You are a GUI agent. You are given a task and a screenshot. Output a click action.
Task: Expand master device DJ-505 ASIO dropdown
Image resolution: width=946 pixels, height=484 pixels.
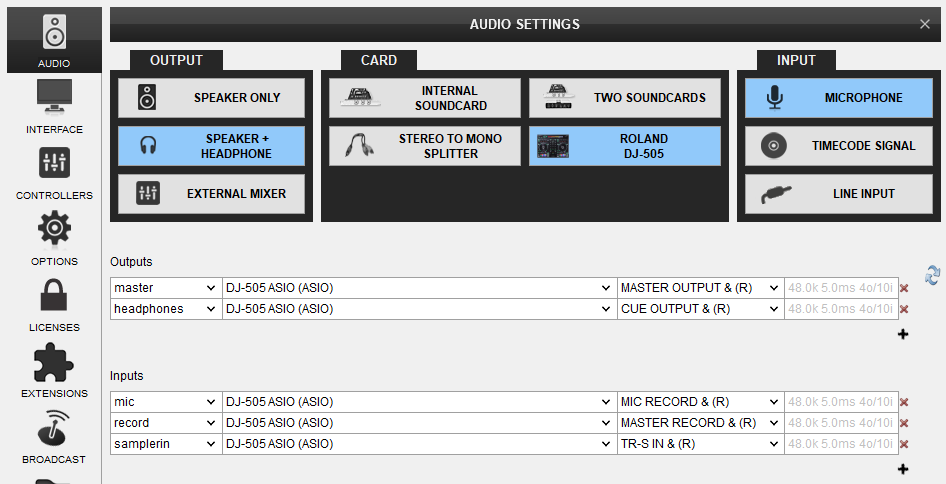pyautogui.click(x=420, y=288)
